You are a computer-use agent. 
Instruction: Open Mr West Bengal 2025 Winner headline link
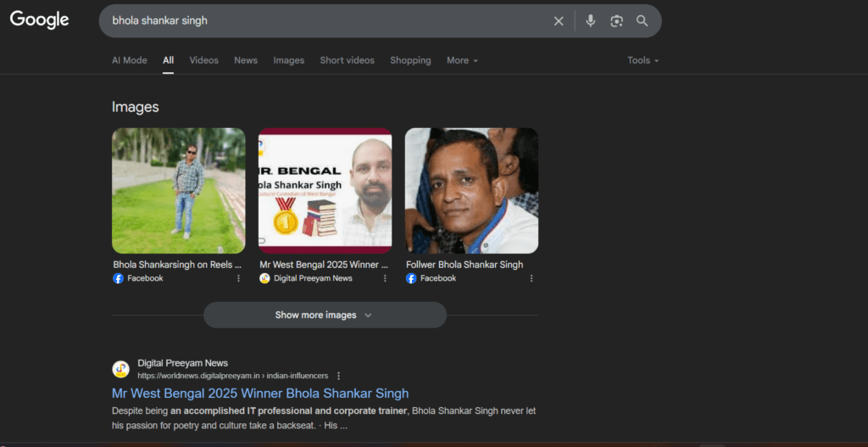(260, 394)
